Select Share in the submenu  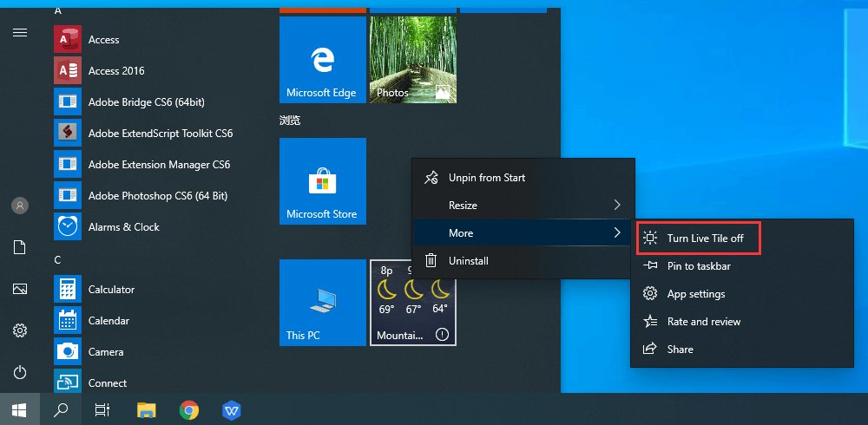742,350
